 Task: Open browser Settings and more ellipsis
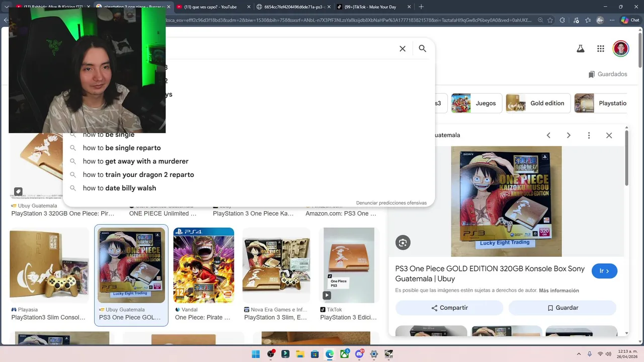click(612, 20)
